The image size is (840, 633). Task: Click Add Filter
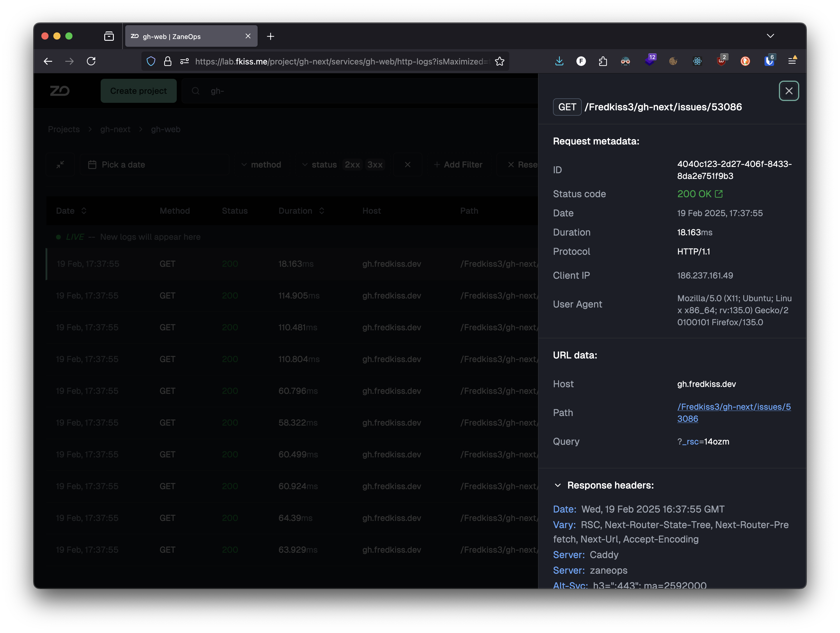458,165
